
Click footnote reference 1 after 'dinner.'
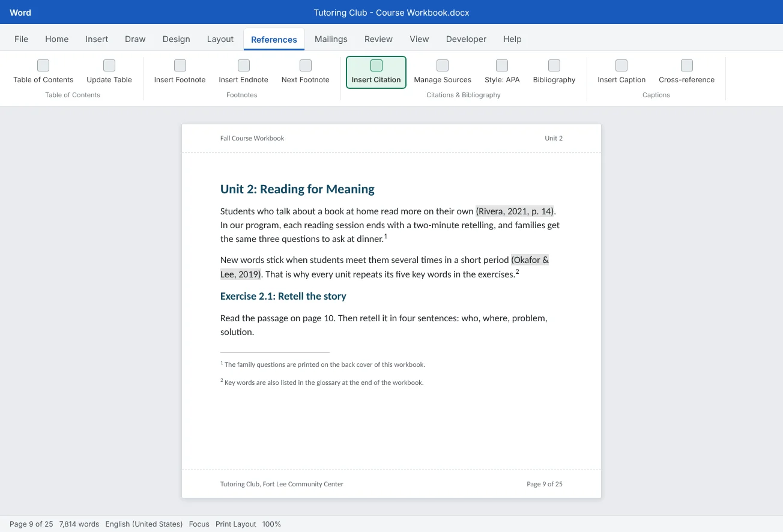click(385, 237)
